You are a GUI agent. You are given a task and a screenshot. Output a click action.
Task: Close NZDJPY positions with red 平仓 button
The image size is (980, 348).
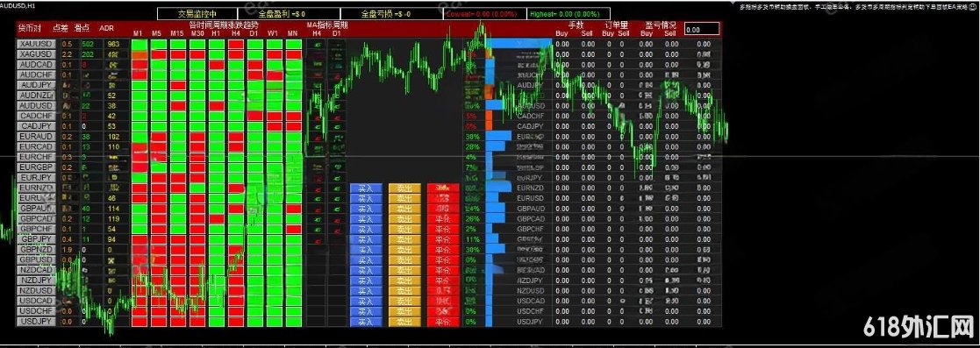click(443, 281)
